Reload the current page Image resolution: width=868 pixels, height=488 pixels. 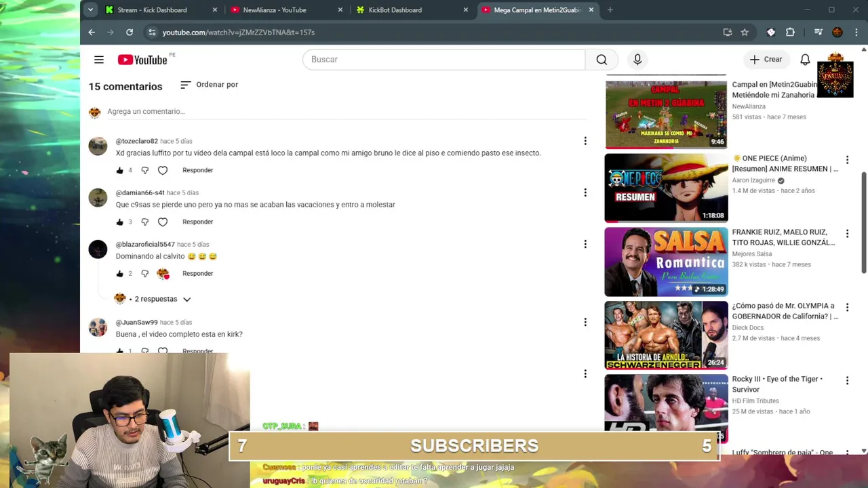click(130, 32)
